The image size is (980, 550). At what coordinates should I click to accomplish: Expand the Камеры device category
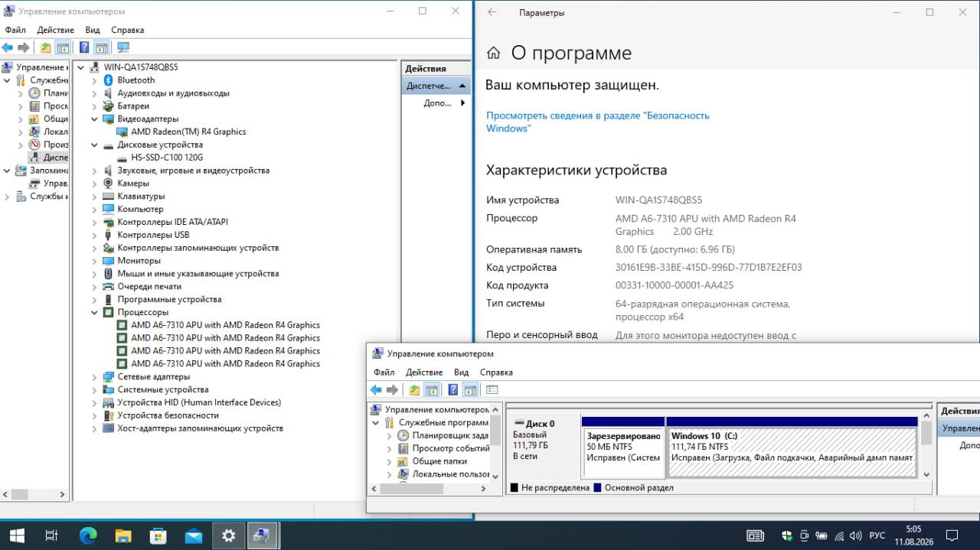point(95,184)
